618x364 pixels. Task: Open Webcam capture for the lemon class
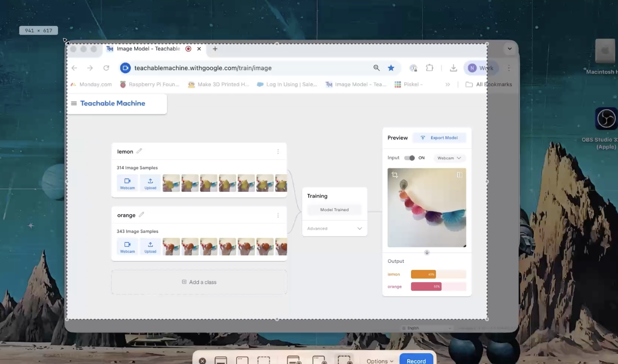pos(127,183)
